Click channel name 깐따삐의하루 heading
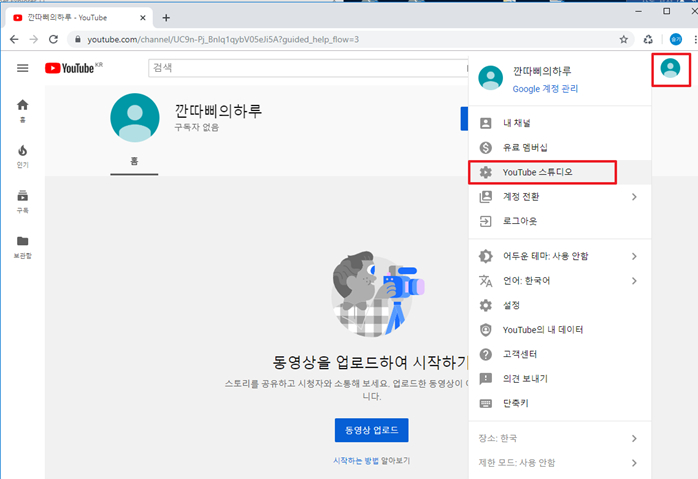 pos(218,110)
